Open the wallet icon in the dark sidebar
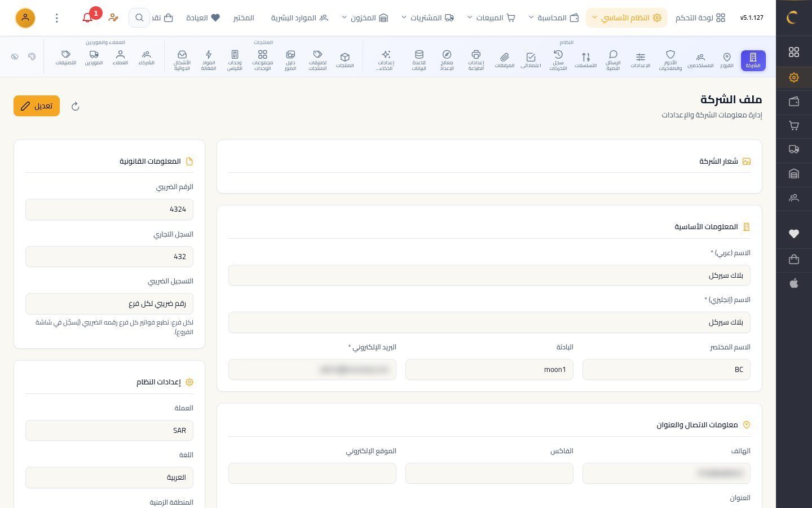This screenshot has width=812, height=508. click(794, 102)
